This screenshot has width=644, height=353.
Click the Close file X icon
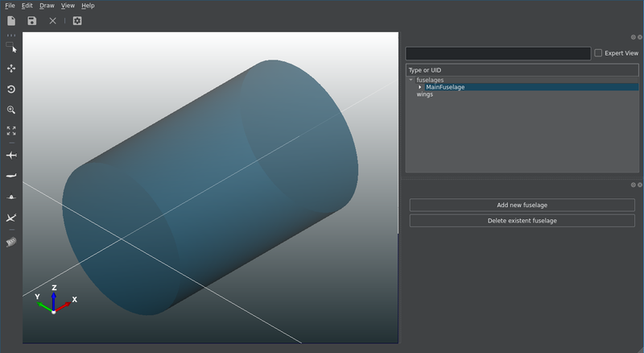[x=52, y=21]
